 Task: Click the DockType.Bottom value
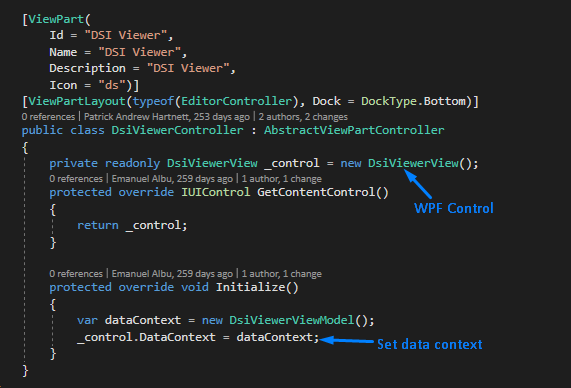pos(413,101)
